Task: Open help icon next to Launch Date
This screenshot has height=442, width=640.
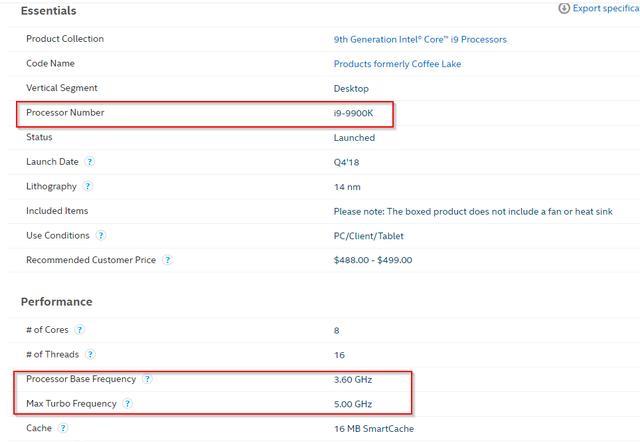Action: click(89, 162)
